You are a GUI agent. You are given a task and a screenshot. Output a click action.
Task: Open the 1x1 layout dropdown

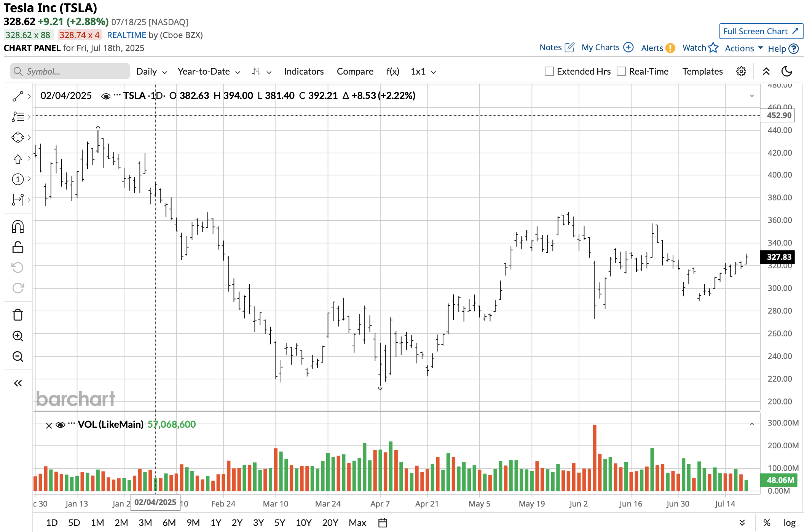[x=423, y=72]
